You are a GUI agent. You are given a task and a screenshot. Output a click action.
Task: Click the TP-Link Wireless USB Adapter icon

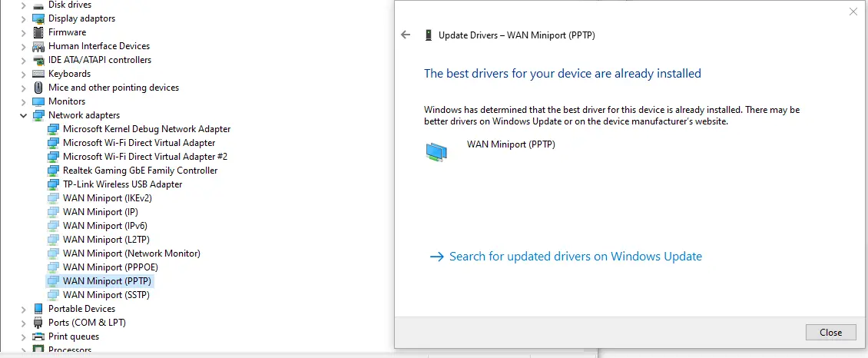pyautogui.click(x=53, y=184)
